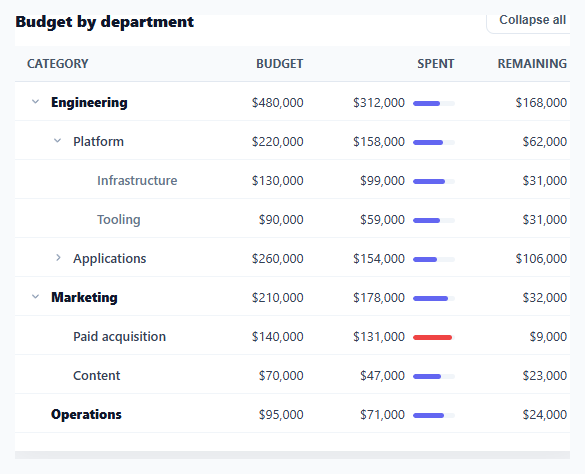
Task: Click the Operations budget value $95,000
Action: [x=281, y=415]
